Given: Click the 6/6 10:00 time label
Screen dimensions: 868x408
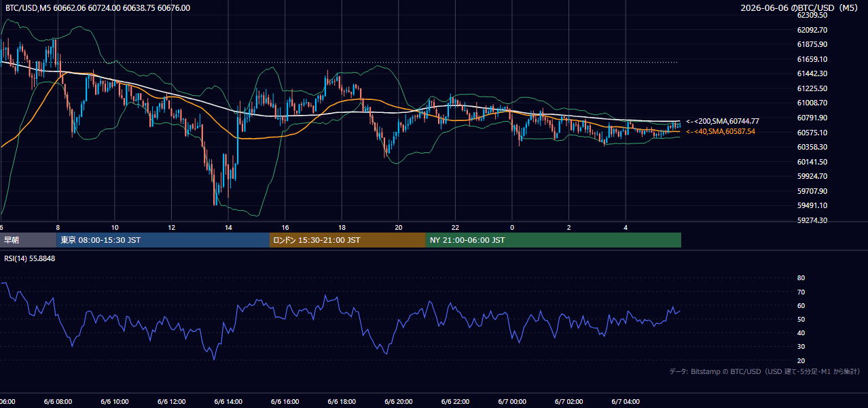Looking at the screenshot, I should 115,402.
